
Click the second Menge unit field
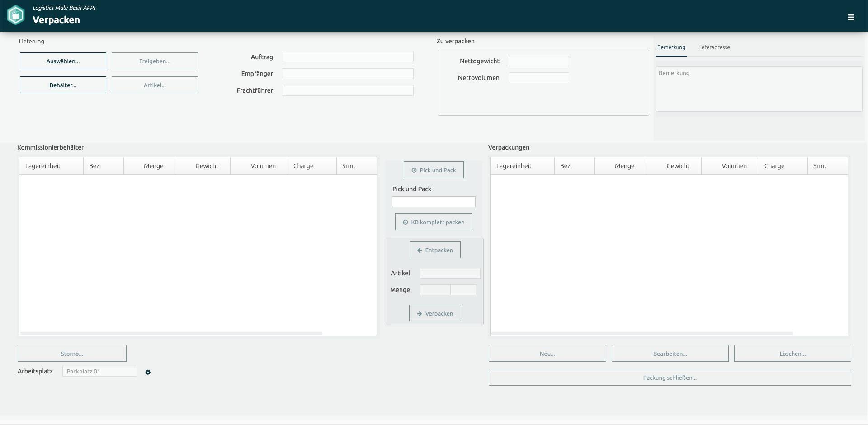click(463, 290)
